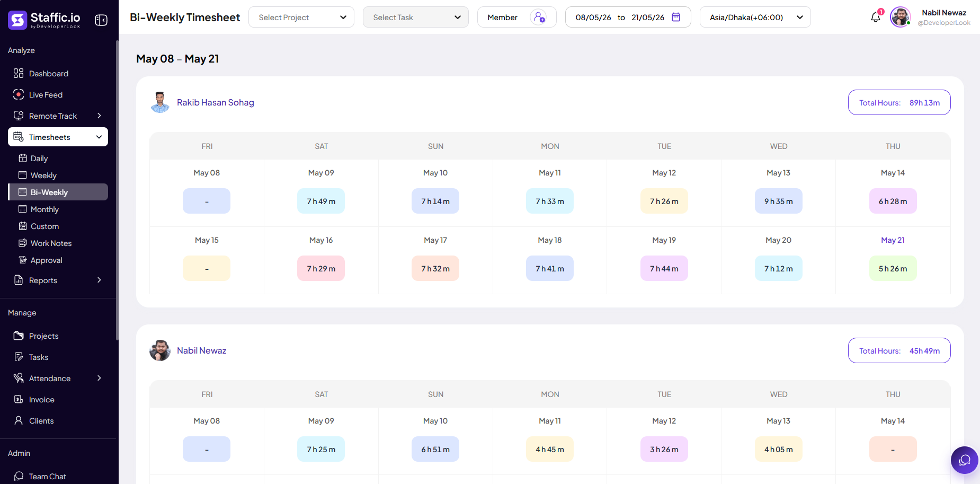Open Nabil's May 11 entry 4h 45m
This screenshot has height=484, width=980.
click(x=550, y=449)
